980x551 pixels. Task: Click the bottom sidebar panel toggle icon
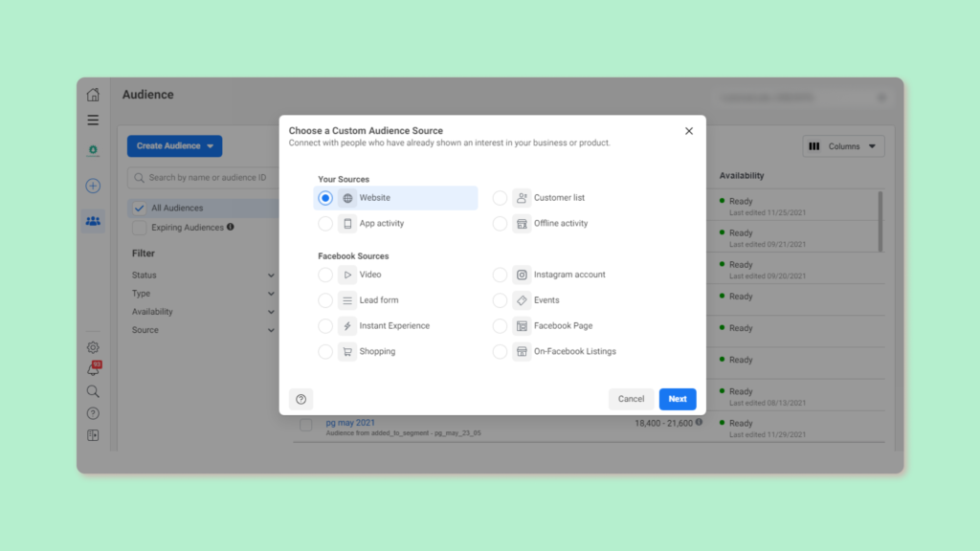pyautogui.click(x=93, y=435)
